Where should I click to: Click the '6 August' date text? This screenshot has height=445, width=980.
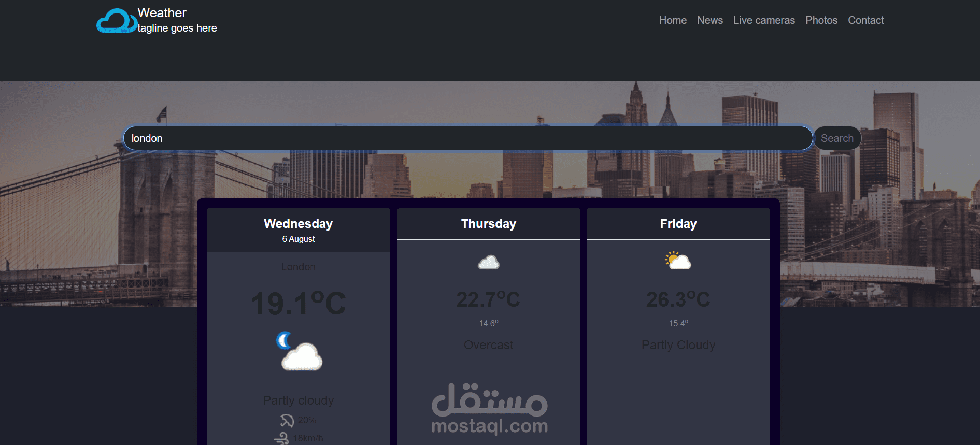click(x=299, y=239)
